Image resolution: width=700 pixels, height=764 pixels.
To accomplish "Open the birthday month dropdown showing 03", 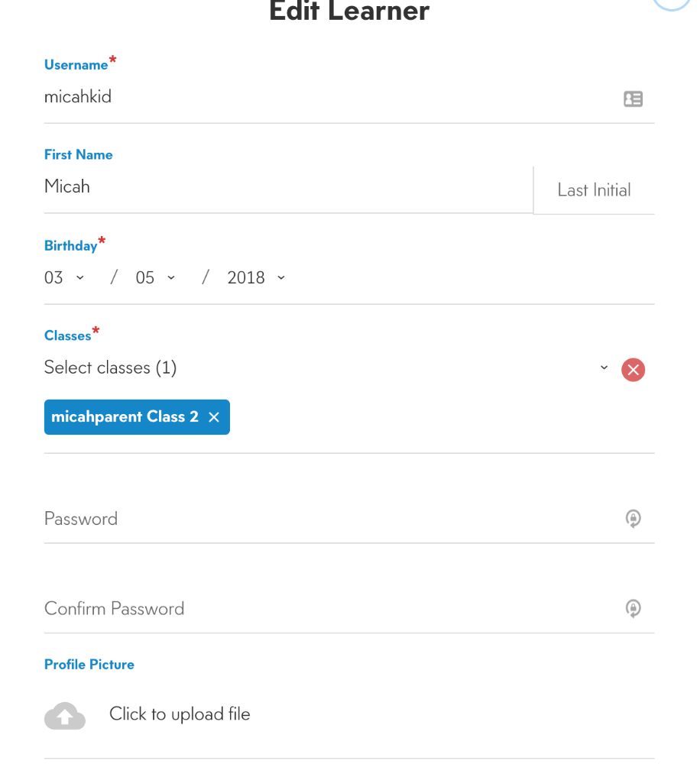I will [64, 278].
